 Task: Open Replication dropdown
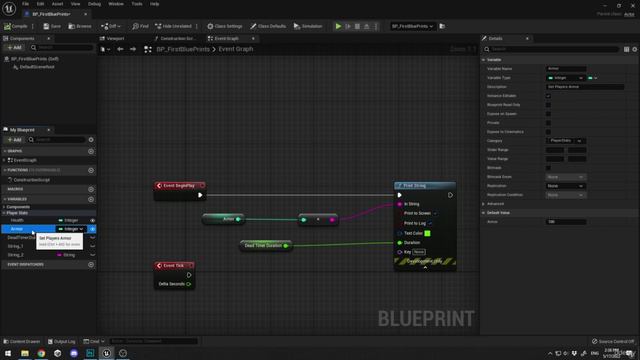click(565, 186)
